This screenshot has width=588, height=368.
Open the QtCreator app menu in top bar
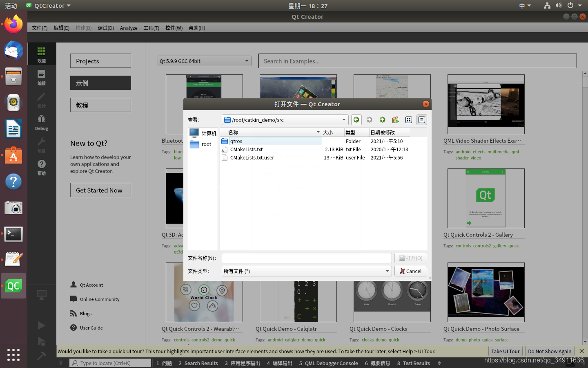[x=48, y=6]
